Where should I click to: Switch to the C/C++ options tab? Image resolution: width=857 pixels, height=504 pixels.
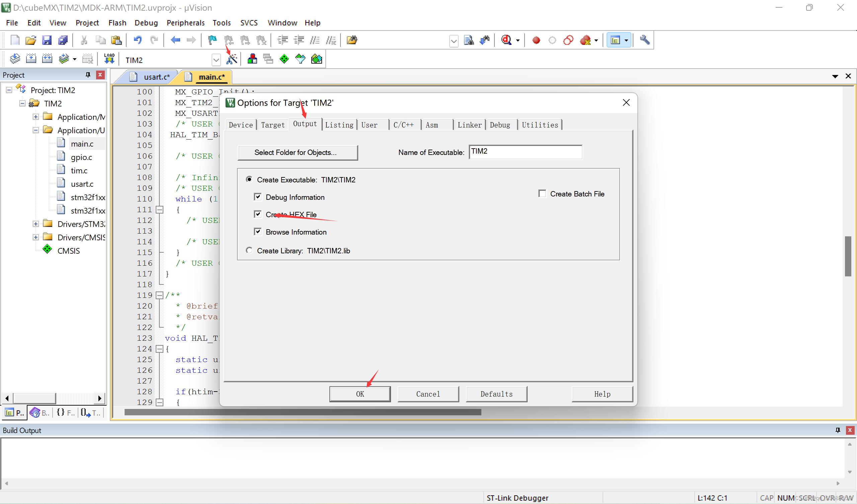click(x=403, y=125)
